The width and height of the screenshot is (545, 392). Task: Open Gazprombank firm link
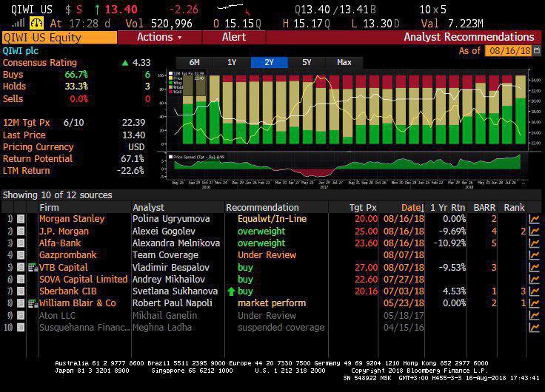pos(68,255)
